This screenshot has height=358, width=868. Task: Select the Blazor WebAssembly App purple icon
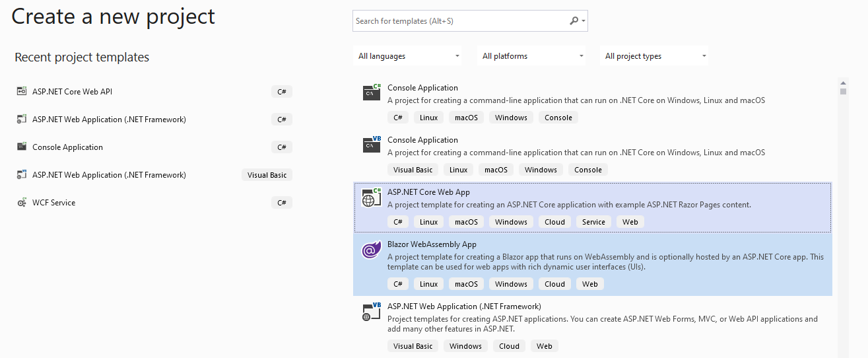(x=372, y=250)
